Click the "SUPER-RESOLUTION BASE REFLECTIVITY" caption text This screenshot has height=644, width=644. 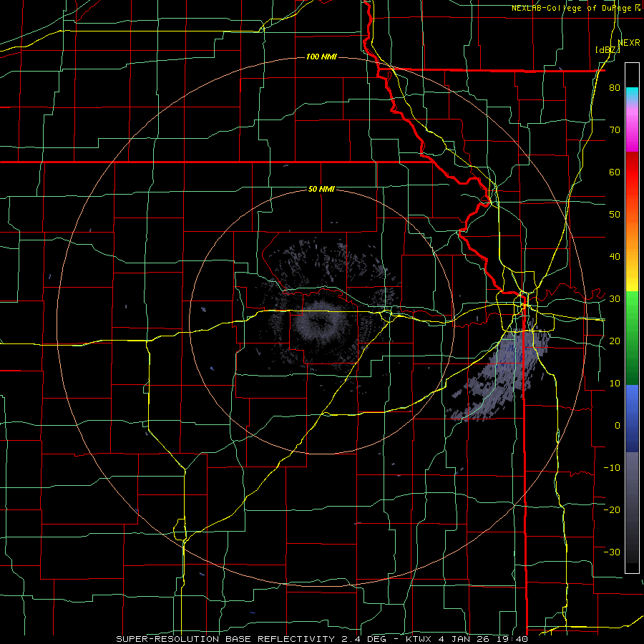[225, 639]
